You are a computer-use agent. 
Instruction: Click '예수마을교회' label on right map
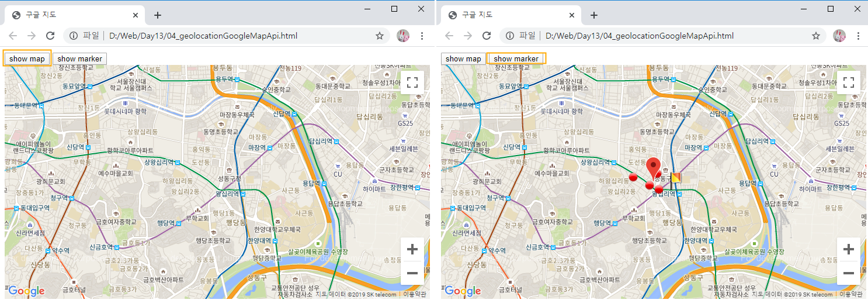pyautogui.click(x=552, y=173)
